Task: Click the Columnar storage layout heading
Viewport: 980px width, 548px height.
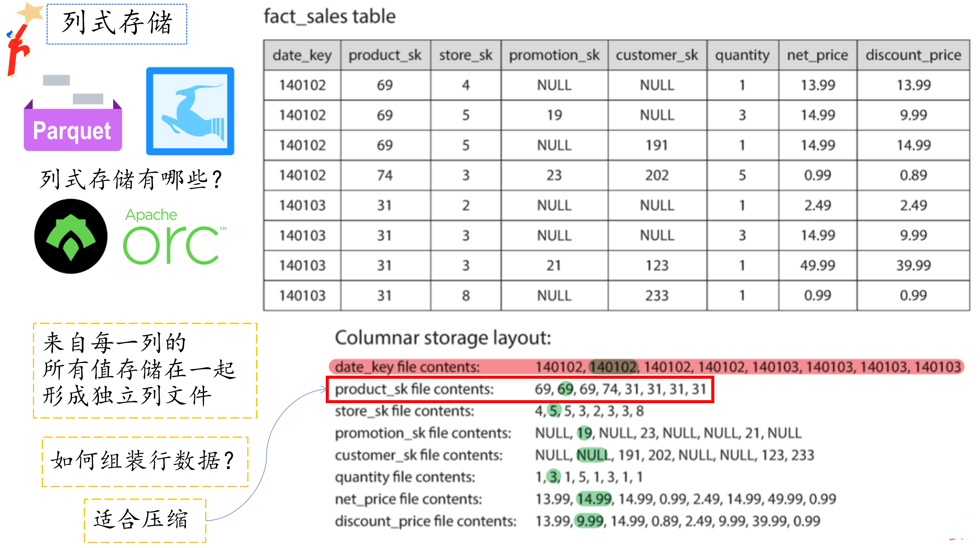Action: click(443, 338)
